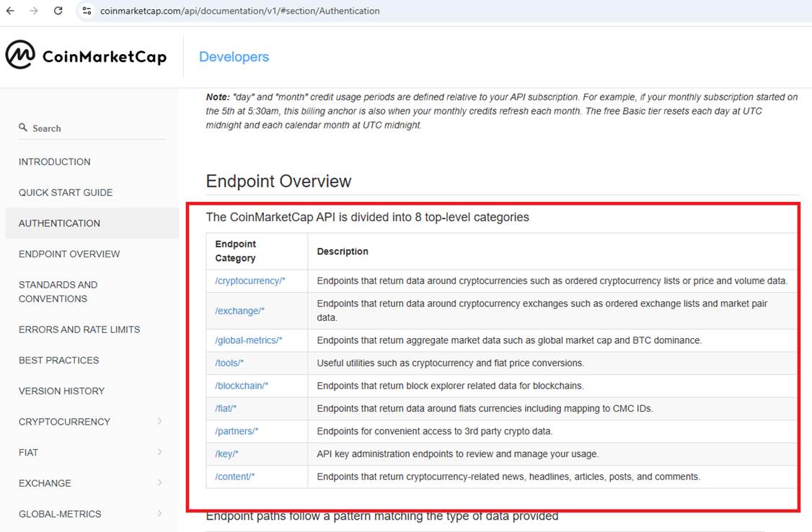
Task: Open ERRORS AND RATE LIMITS sidebar item
Action: [79, 329]
